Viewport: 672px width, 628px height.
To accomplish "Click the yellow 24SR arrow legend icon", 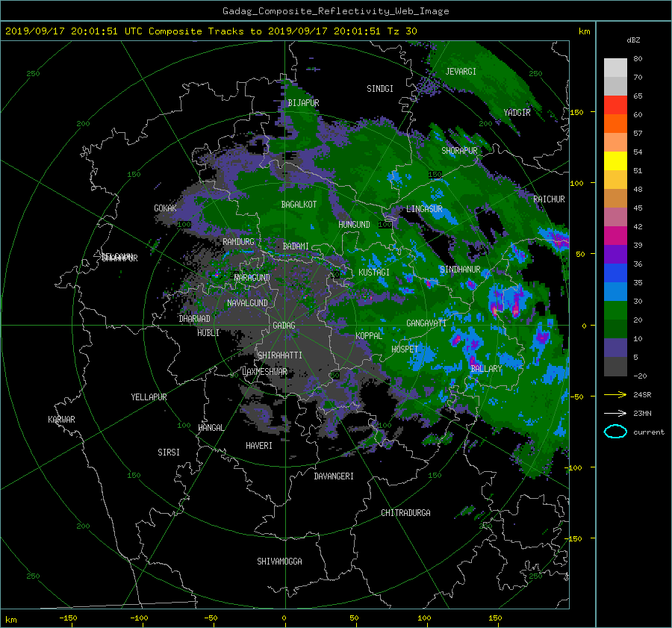I will [615, 394].
